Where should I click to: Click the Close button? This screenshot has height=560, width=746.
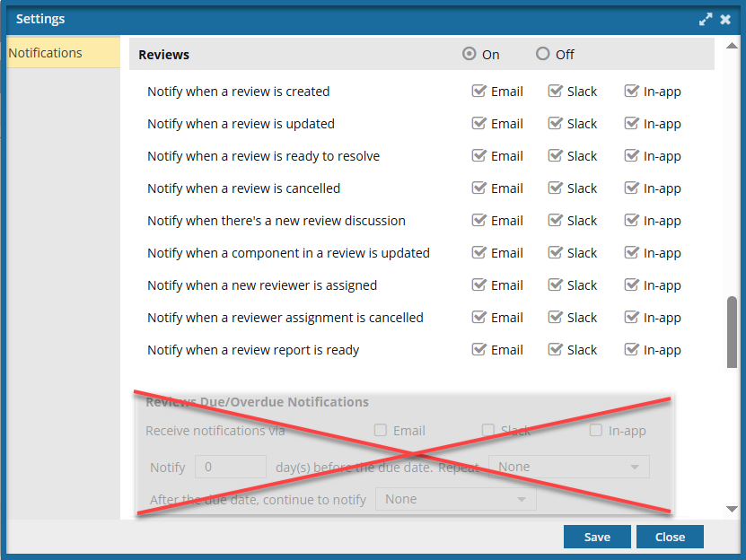pyautogui.click(x=670, y=537)
